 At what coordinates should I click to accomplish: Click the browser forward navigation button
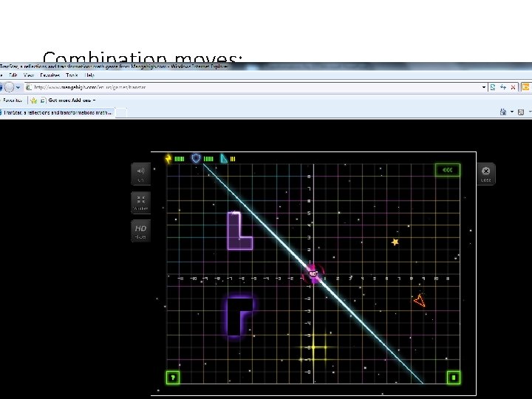coord(9,87)
